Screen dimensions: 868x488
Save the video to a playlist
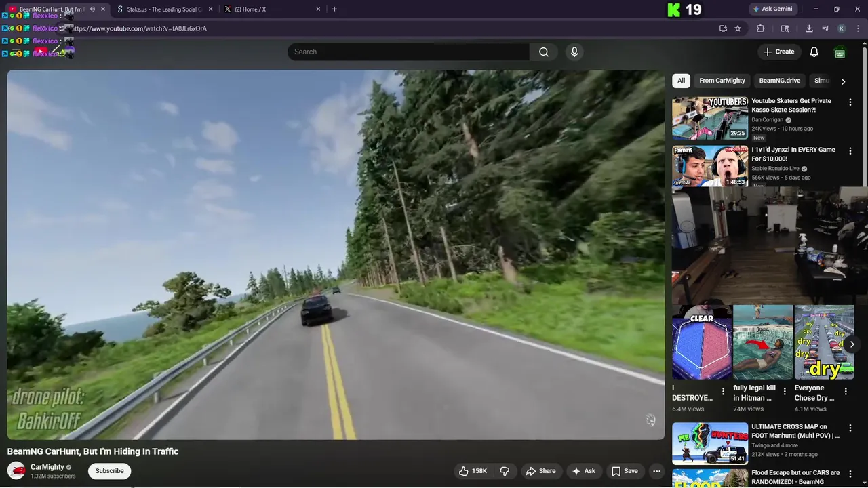coord(625,471)
